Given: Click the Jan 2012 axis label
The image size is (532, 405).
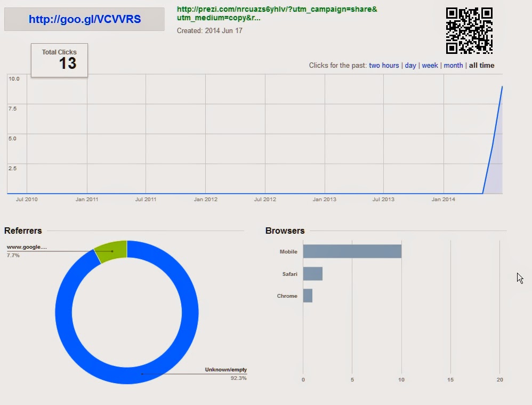Looking at the screenshot, I should 206,200.
